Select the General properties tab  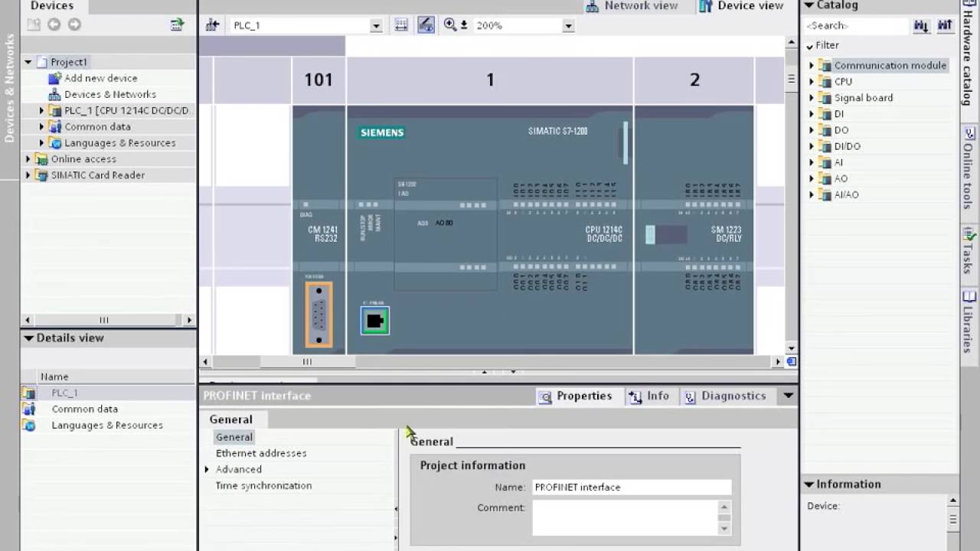click(231, 419)
